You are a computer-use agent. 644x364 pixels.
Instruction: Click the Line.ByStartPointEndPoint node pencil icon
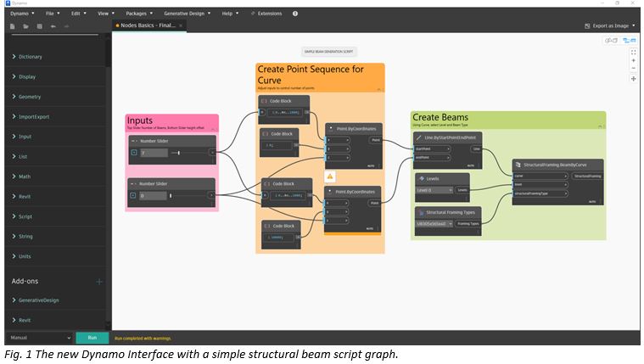(x=419, y=137)
